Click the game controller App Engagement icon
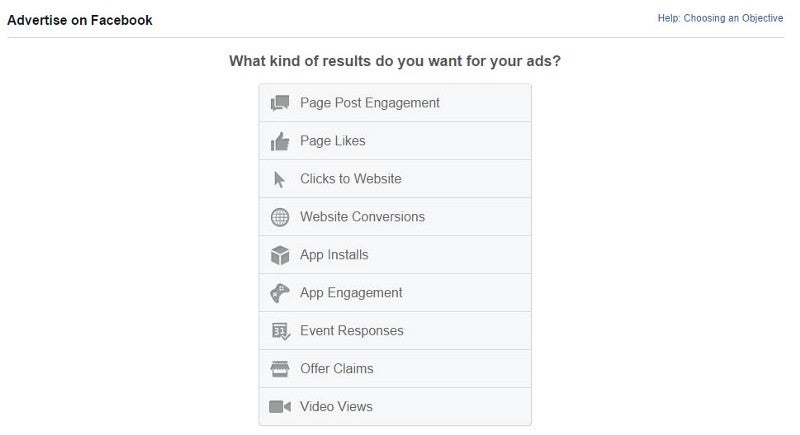Image resolution: width=800 pixels, height=435 pixels. click(280, 294)
